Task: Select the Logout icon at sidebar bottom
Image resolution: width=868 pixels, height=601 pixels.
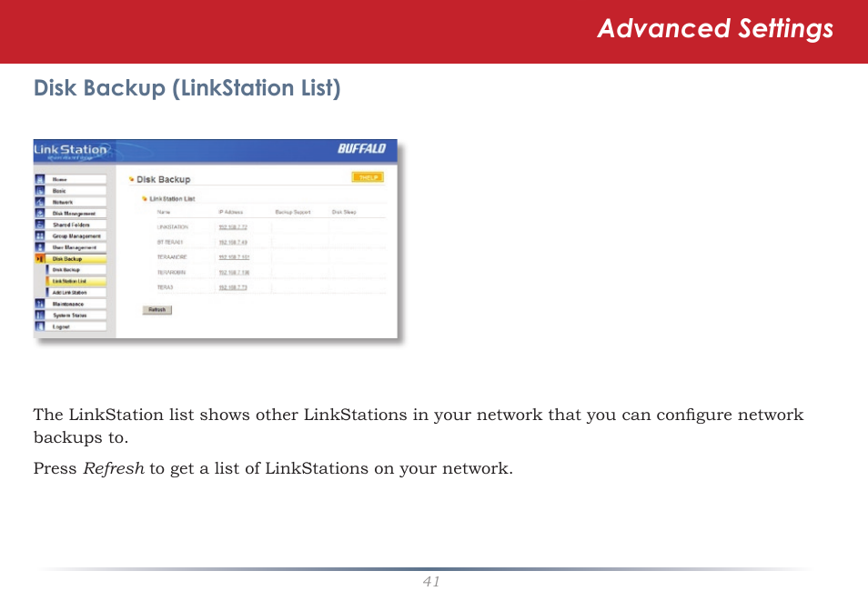Action: (41, 326)
